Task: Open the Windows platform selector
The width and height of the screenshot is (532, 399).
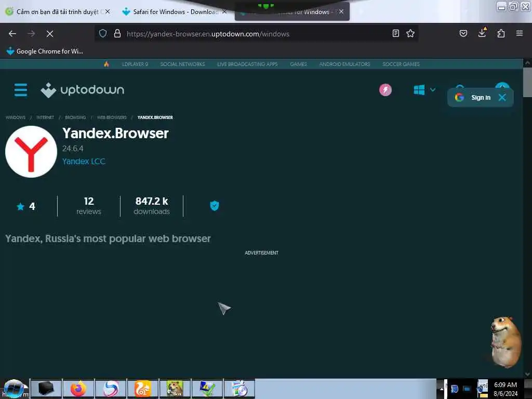Action: pyautogui.click(x=424, y=90)
